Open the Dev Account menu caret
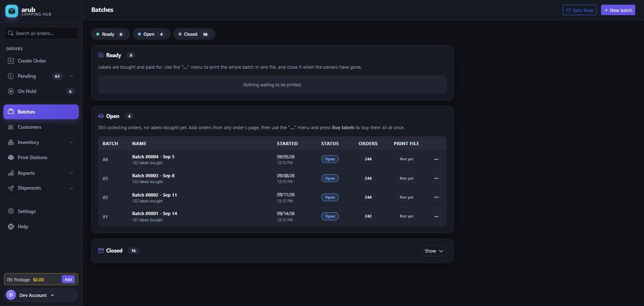The height and width of the screenshot is (306, 644). click(x=52, y=295)
